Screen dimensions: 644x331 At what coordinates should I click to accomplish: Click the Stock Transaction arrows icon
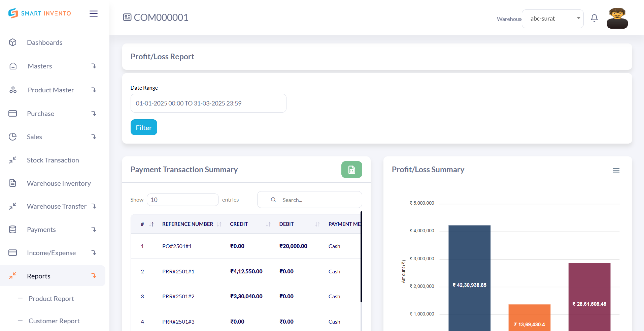(x=13, y=160)
